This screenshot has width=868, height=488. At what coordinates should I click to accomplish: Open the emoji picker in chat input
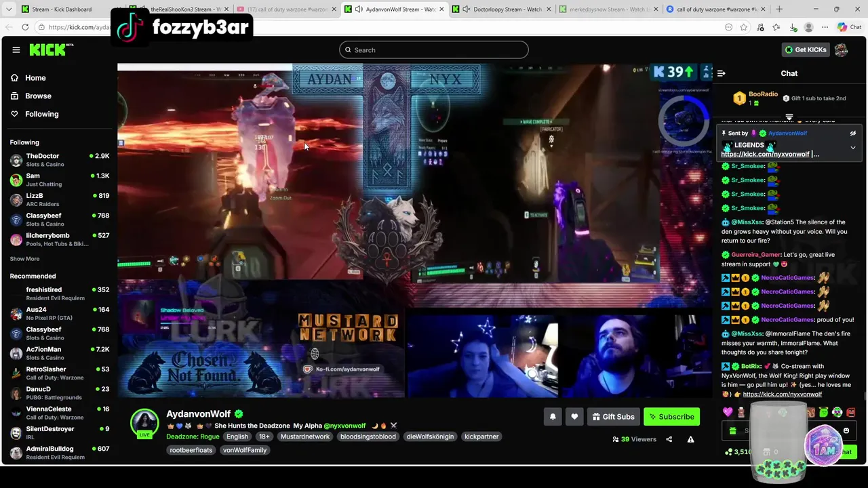(x=846, y=431)
